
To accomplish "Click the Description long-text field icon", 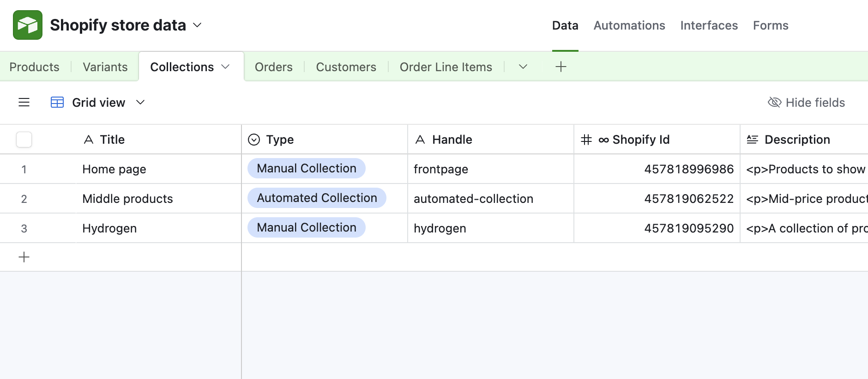I will (x=753, y=140).
